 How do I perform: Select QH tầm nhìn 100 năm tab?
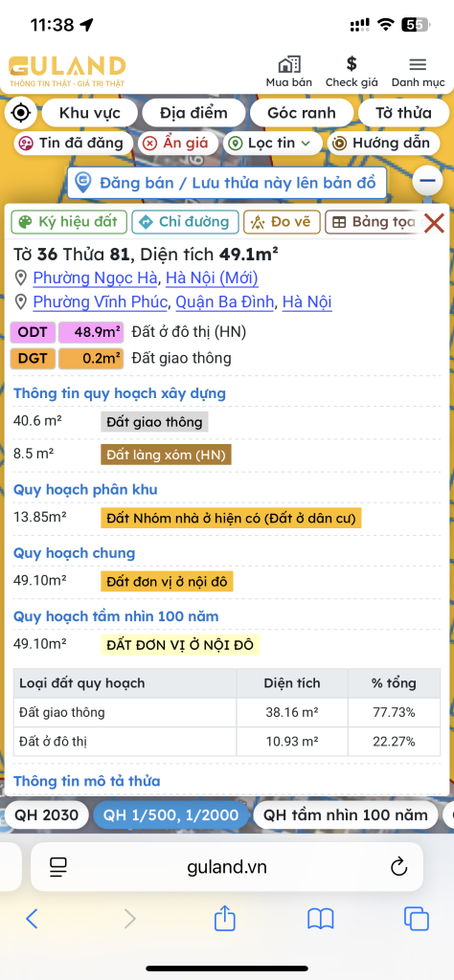pos(345,814)
